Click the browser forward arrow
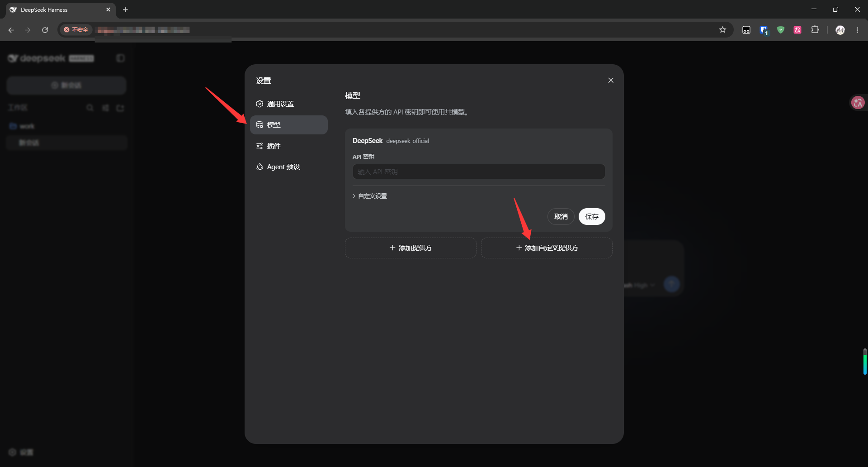 pos(28,30)
